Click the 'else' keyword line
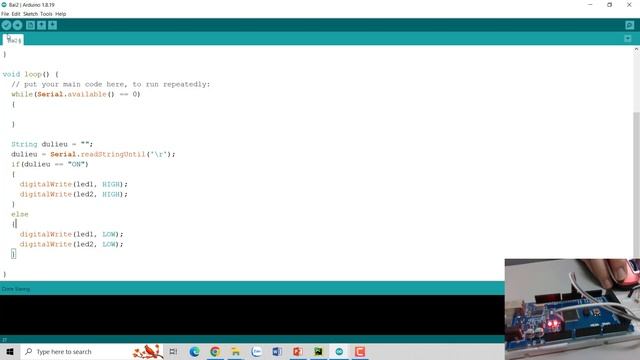This screenshot has height=360, width=640. (x=20, y=214)
